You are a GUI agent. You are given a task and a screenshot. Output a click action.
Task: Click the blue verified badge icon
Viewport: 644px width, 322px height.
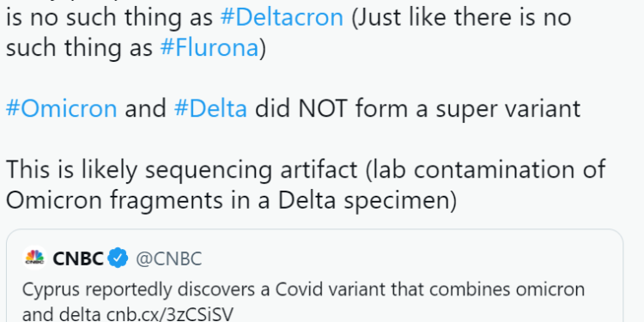[118, 258]
